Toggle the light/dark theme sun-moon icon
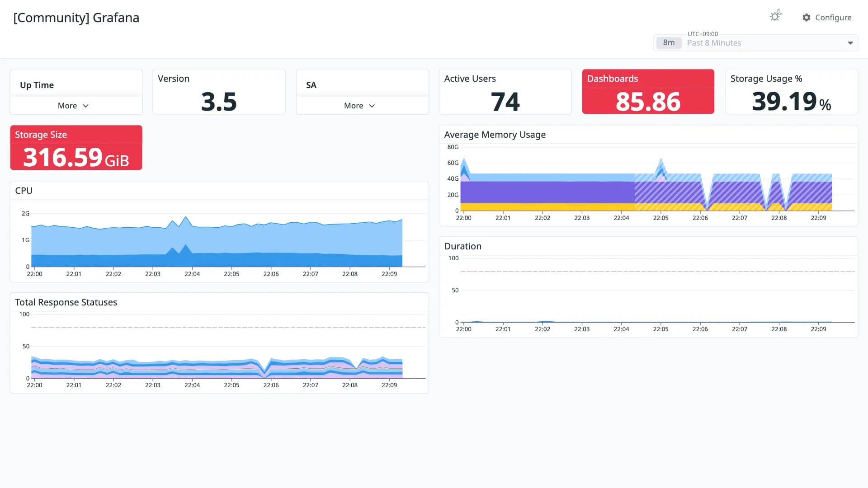868x488 pixels. (776, 16)
